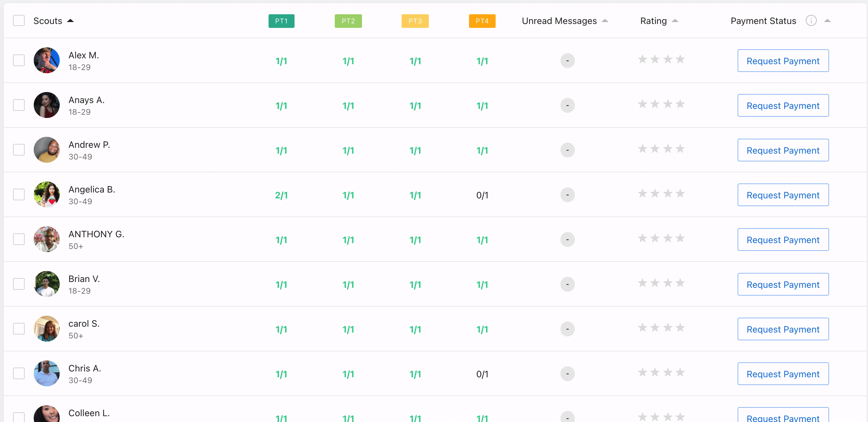Open Angelica B. PT4 value 0/1

coord(482,195)
